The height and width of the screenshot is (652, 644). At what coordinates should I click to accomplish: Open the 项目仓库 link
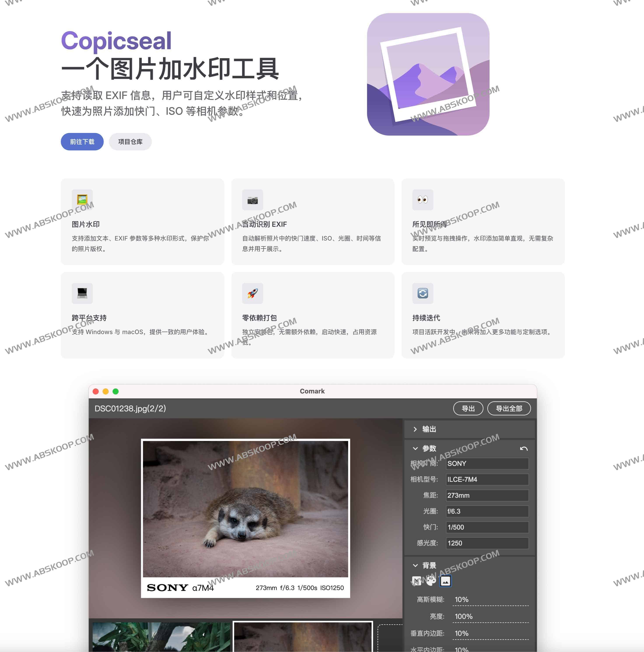click(130, 142)
